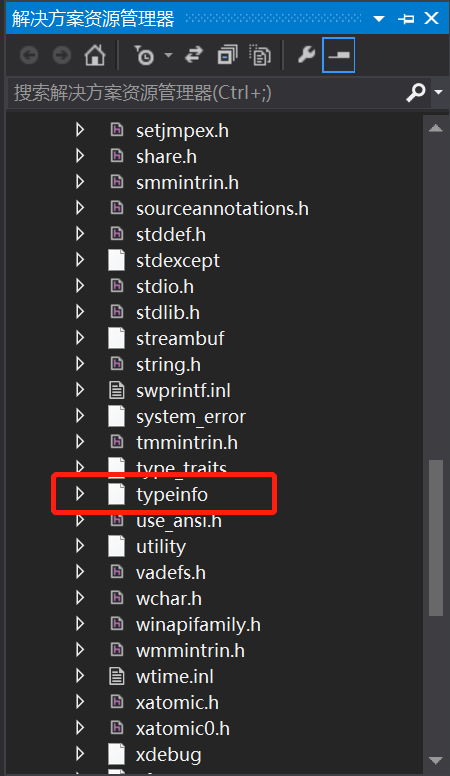The height and width of the screenshot is (776, 450).
Task: Click the winapifamily.h header icon
Action: click(x=116, y=624)
